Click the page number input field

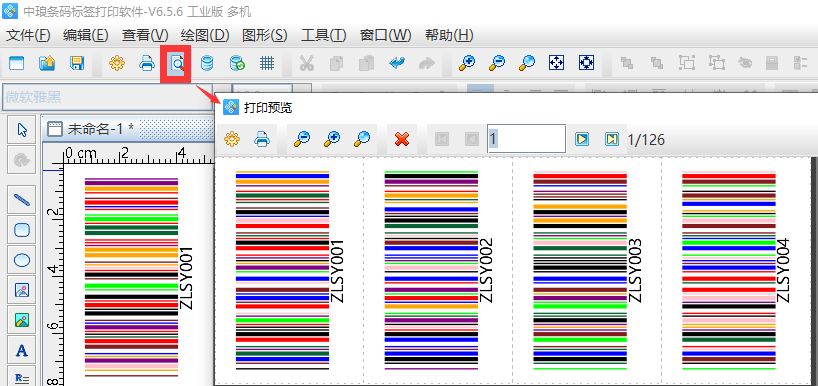(526, 139)
